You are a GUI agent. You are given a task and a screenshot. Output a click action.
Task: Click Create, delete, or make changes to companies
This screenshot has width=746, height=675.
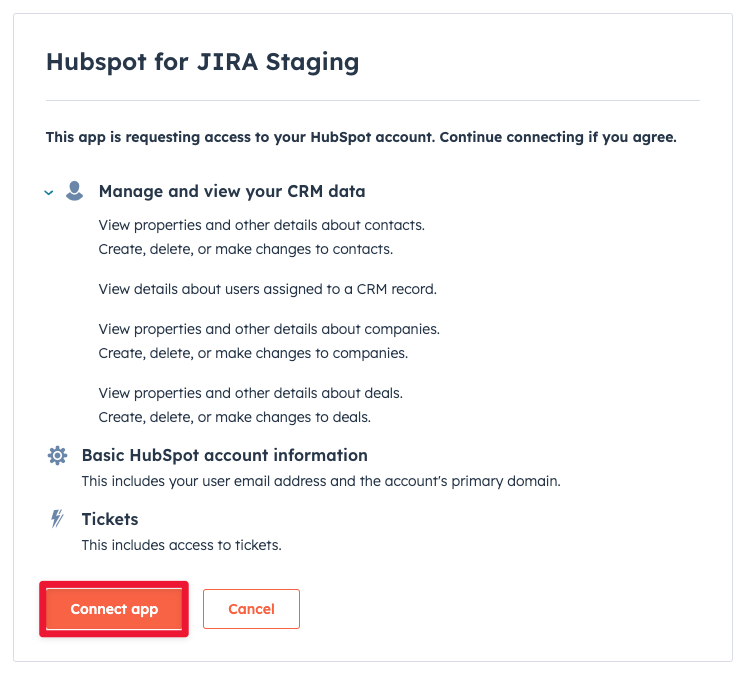coord(253,353)
